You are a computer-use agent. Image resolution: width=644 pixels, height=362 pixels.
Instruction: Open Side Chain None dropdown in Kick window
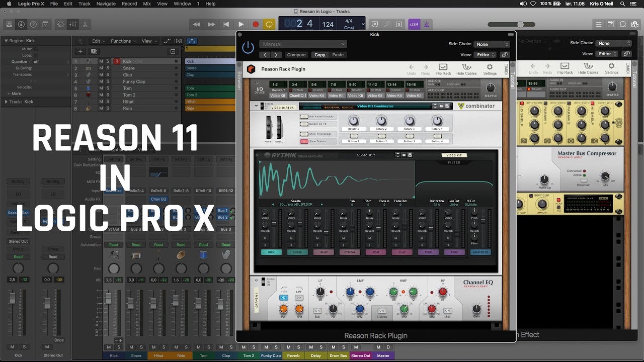pos(493,44)
